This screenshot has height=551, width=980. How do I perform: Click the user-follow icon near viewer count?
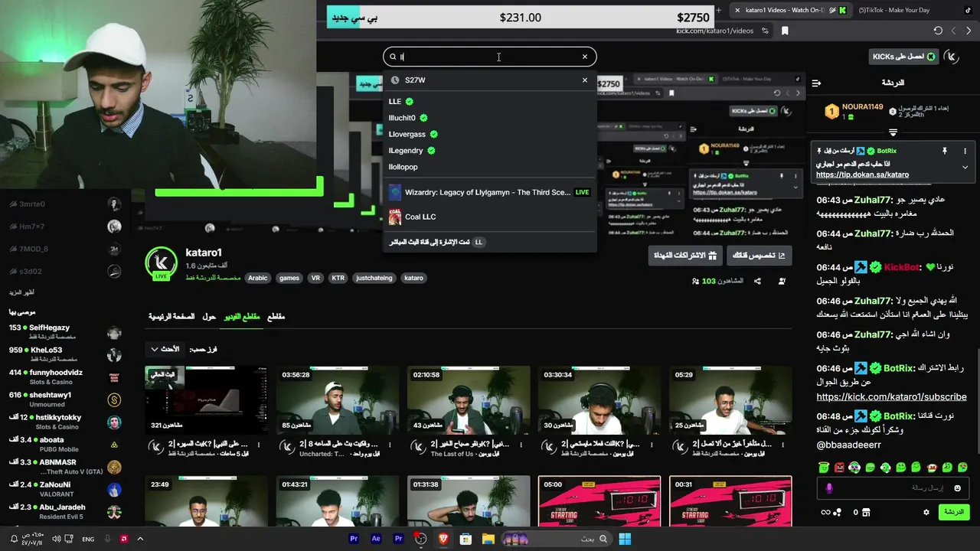tap(782, 281)
